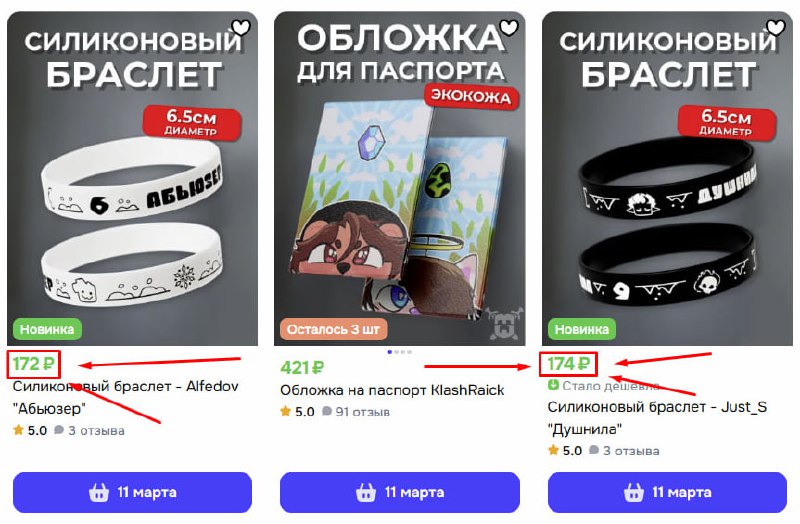Open the black silicone bracelet product image

(x=667, y=179)
